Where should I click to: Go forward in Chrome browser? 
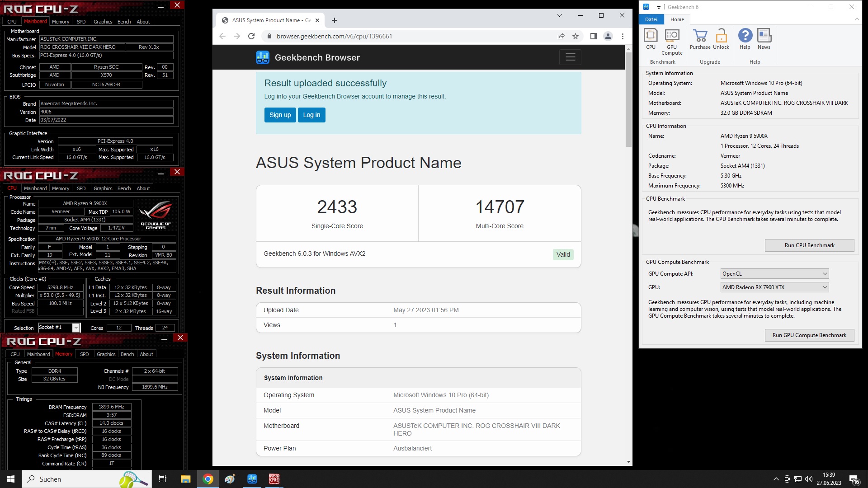pos(237,36)
